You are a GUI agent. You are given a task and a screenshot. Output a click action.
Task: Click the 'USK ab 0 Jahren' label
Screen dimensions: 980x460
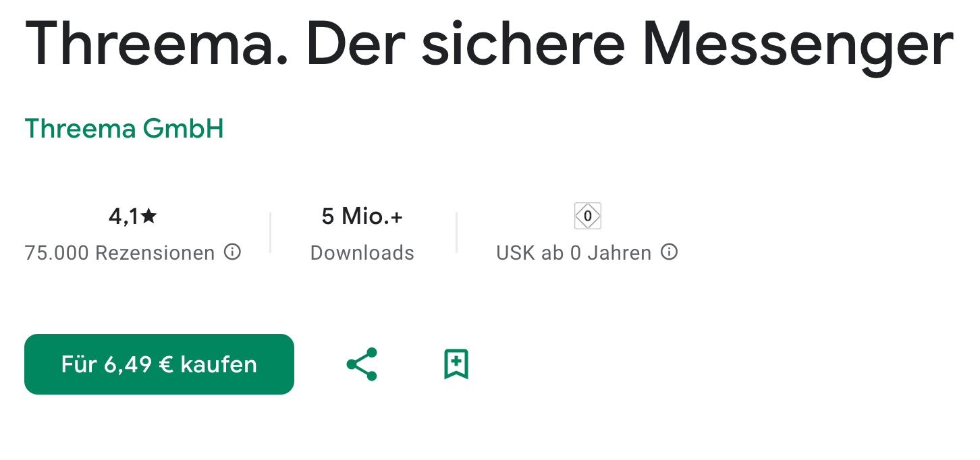coord(574,253)
